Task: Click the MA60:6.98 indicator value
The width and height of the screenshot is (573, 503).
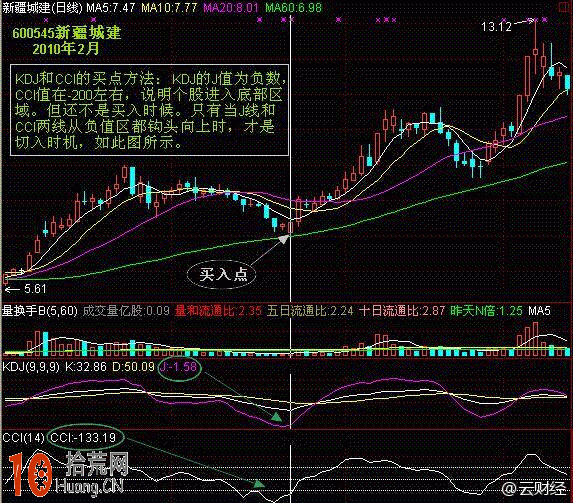Action: coord(293,7)
